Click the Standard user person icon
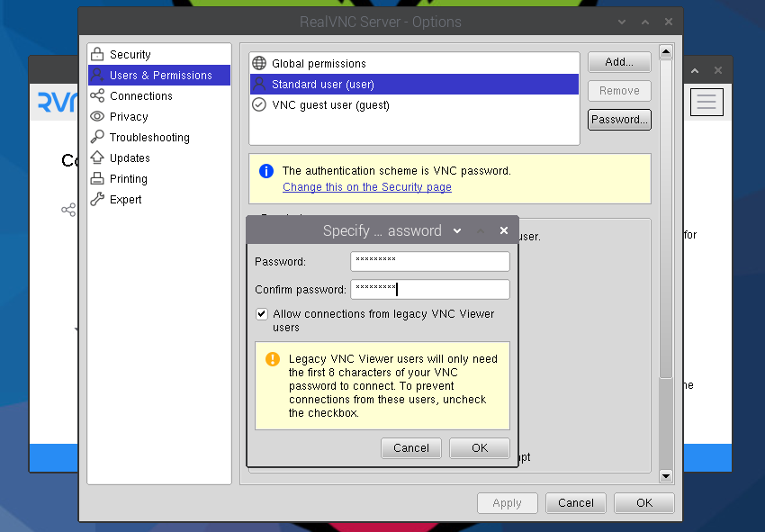Viewport: 765px width, 532px height. (259, 84)
